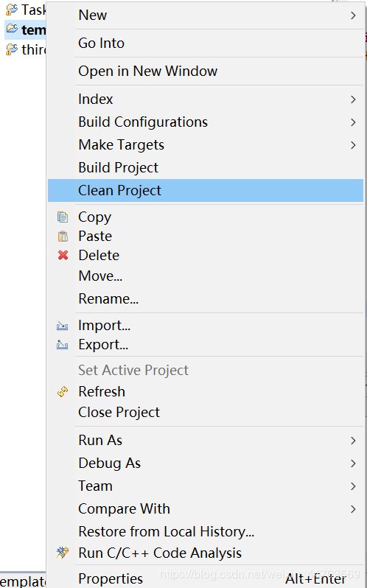
Task: Click the Export icon
Action: pyautogui.click(x=62, y=345)
